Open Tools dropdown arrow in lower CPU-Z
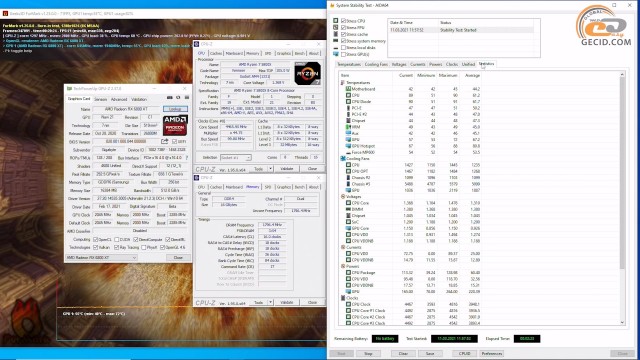Viewport: 640px width, 360px height. point(270,302)
